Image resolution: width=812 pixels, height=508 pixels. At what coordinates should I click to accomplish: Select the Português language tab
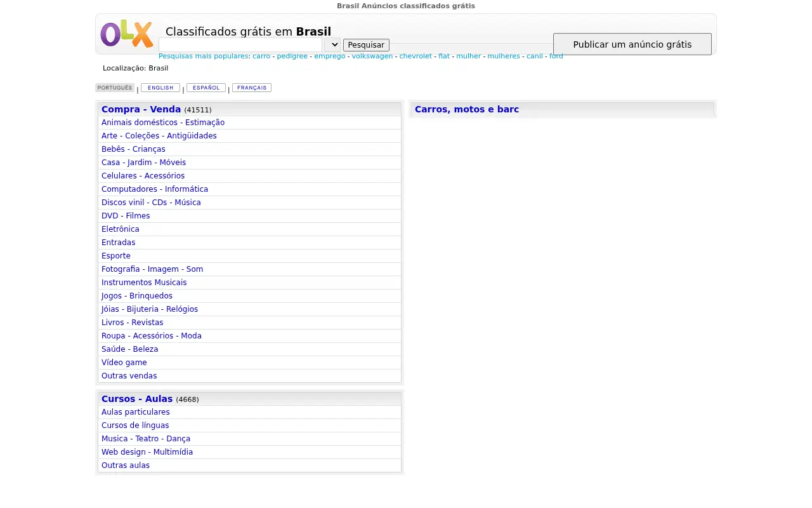(115, 88)
